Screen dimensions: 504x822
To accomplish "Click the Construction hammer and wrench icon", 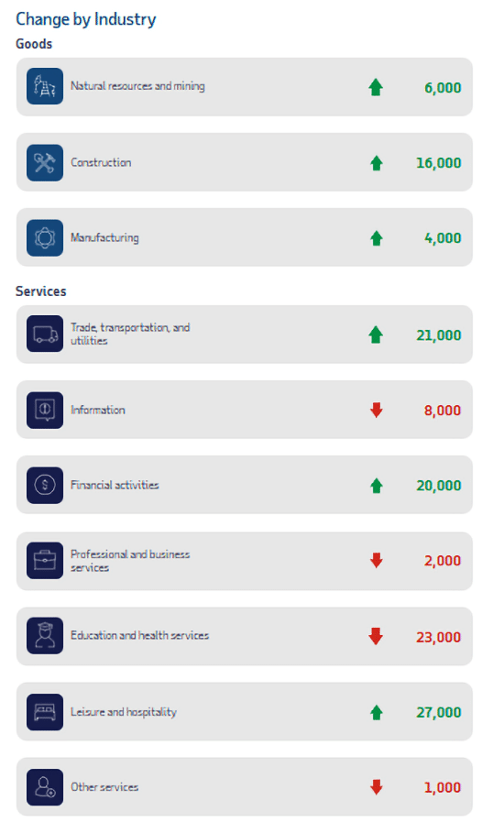I will pyautogui.click(x=45, y=162).
